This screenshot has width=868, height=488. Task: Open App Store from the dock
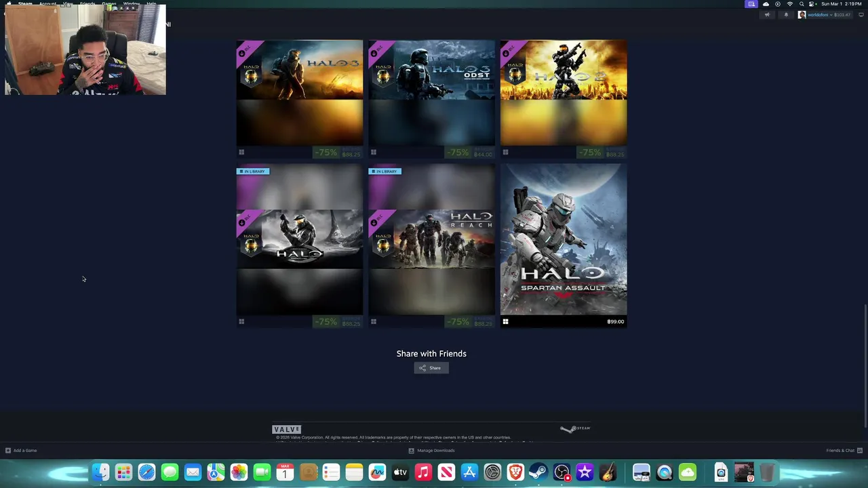point(469,472)
